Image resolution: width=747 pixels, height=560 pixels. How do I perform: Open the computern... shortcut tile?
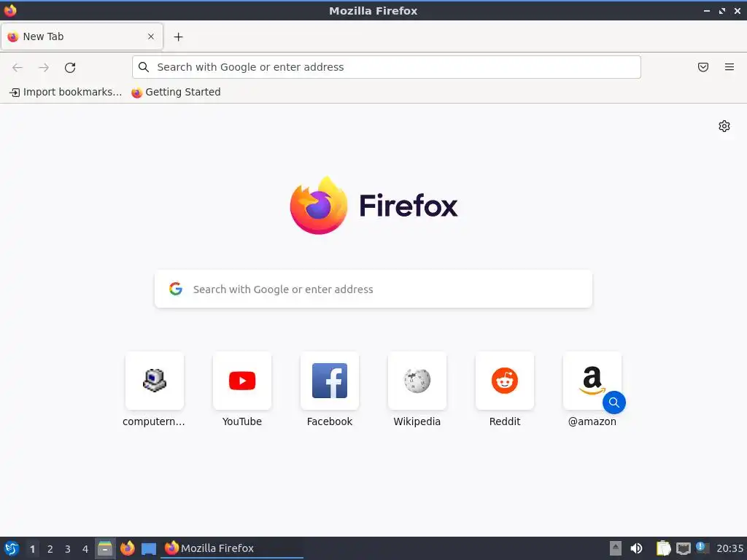[x=155, y=381]
